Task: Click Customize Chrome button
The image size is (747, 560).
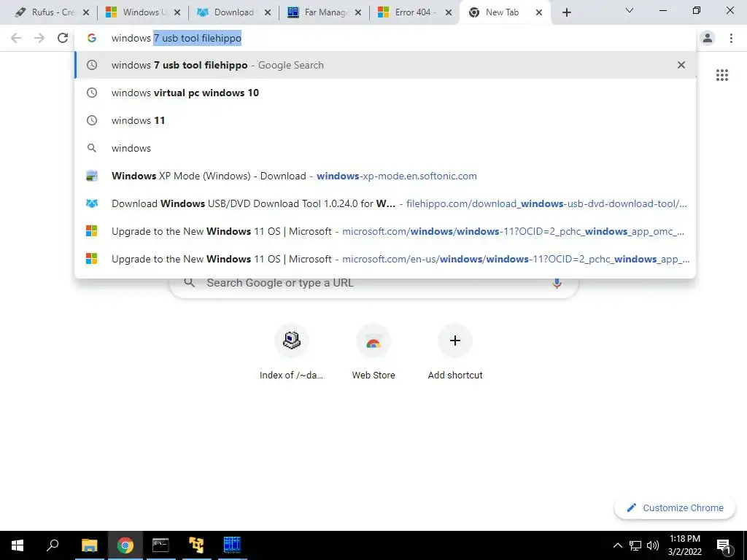Action: pyautogui.click(x=675, y=507)
